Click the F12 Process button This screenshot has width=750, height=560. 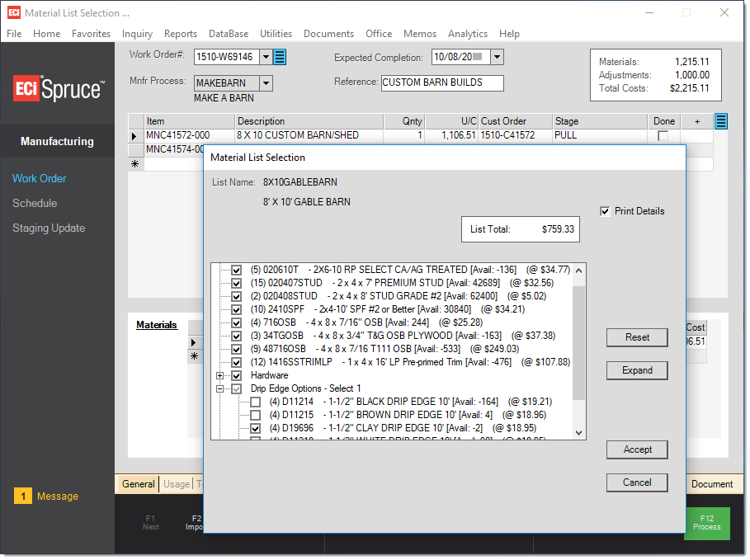click(x=706, y=523)
